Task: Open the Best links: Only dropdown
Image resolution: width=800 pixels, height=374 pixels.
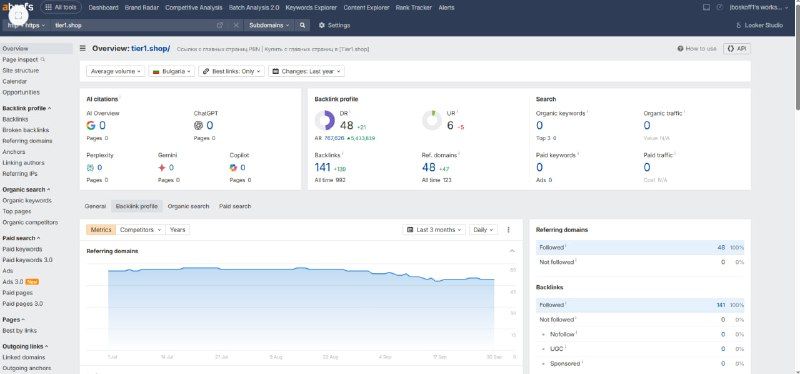Action: (232, 71)
